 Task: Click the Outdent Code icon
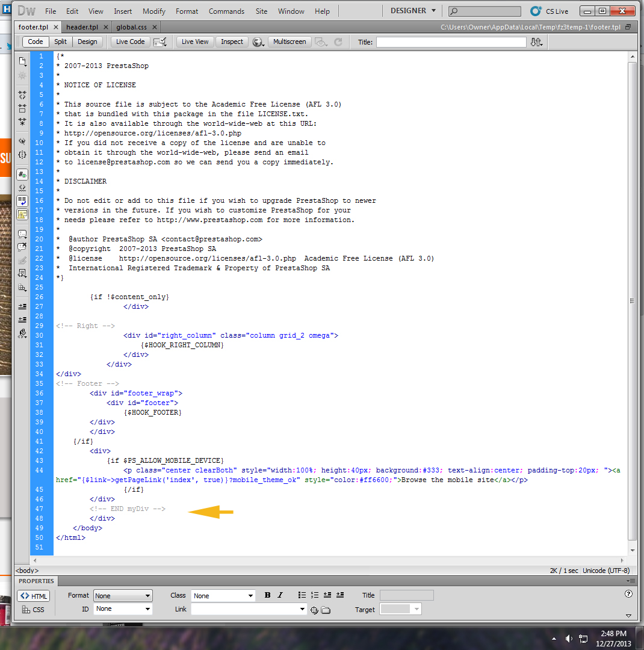(x=22, y=320)
